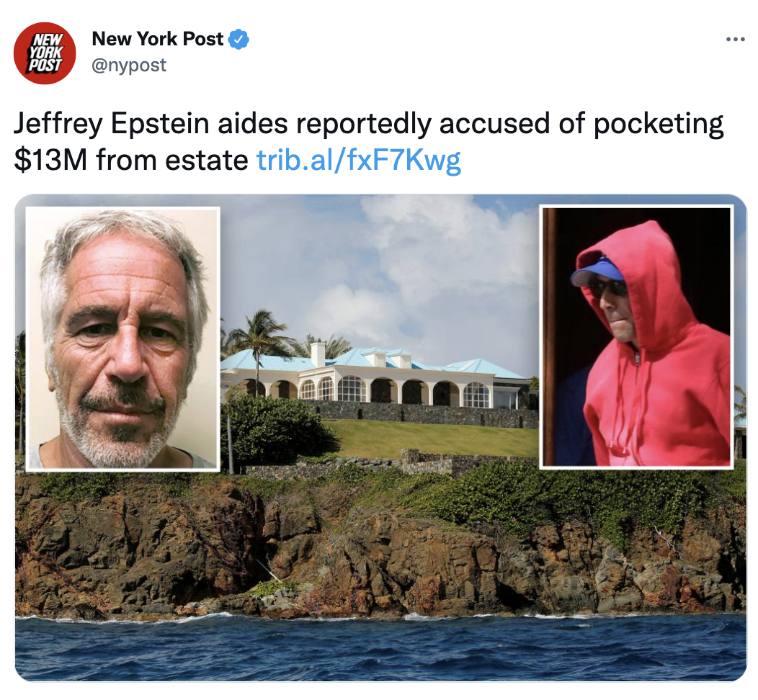Open the @nypost handle
The width and height of the screenshot is (758, 700).
(128, 65)
